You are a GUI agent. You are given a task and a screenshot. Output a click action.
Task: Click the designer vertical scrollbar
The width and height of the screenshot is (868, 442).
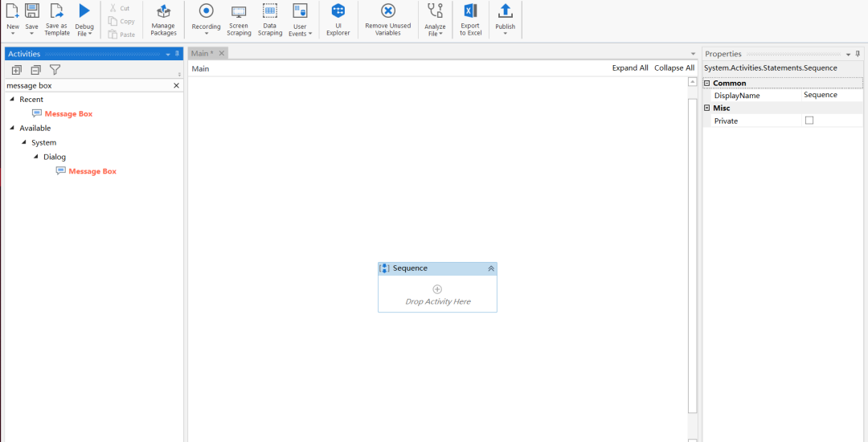point(692,256)
